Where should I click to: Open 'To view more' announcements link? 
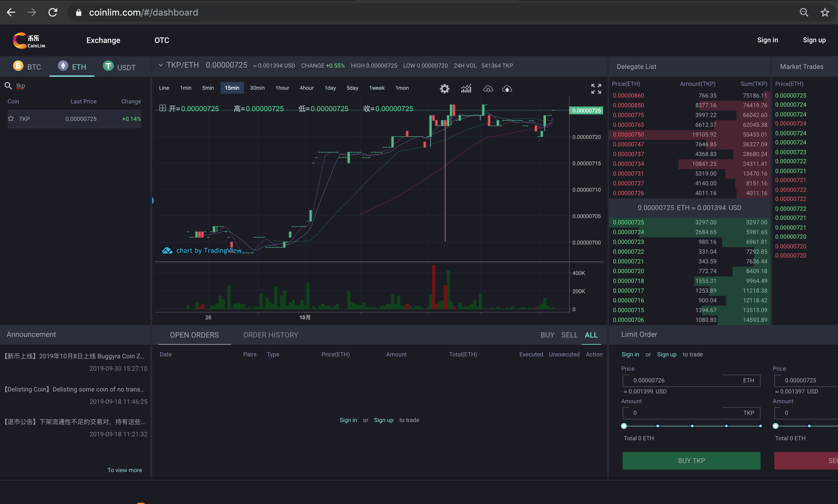[x=125, y=470]
